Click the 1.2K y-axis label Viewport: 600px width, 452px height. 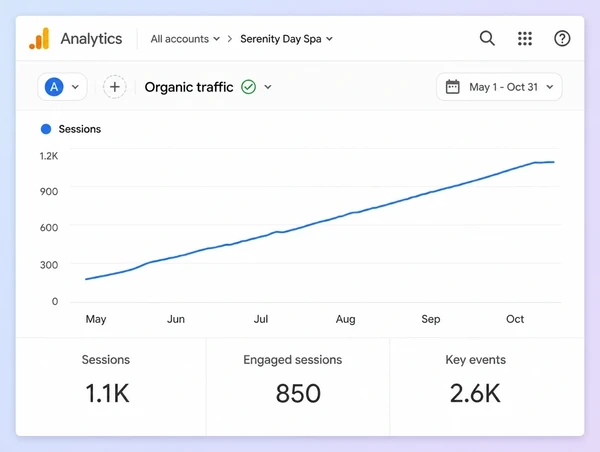coord(49,156)
